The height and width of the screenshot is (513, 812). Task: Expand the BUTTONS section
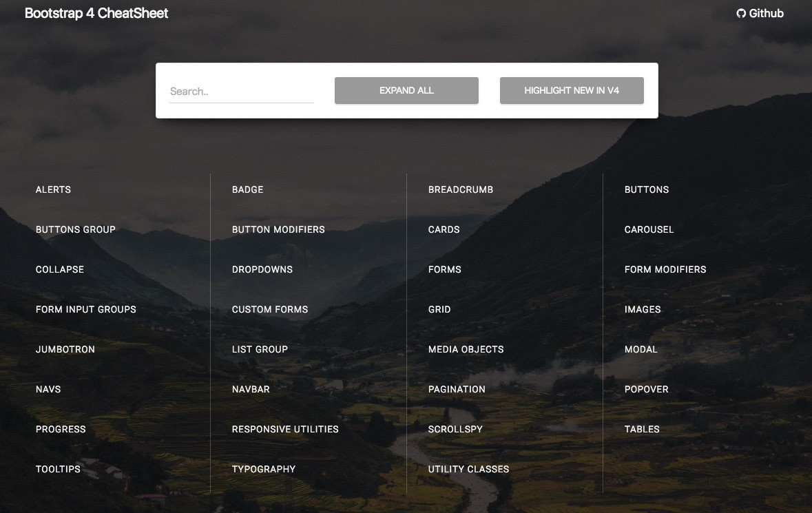[x=647, y=189]
